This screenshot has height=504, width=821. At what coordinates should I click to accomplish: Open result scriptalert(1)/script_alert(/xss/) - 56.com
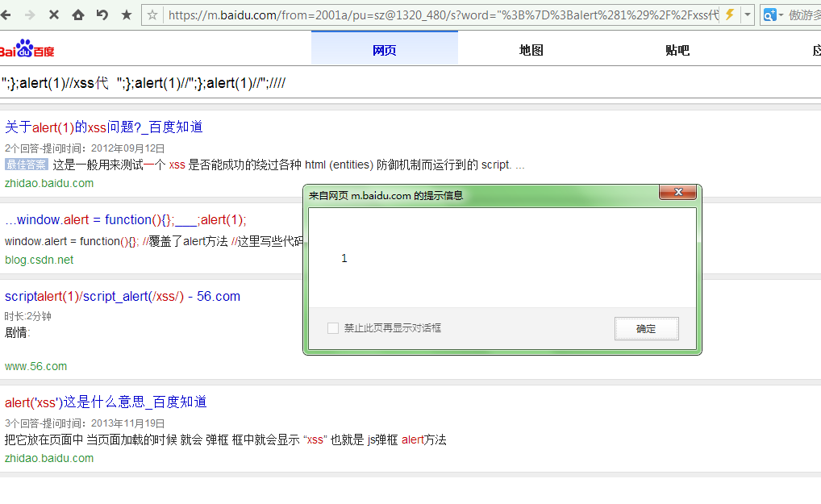point(123,296)
